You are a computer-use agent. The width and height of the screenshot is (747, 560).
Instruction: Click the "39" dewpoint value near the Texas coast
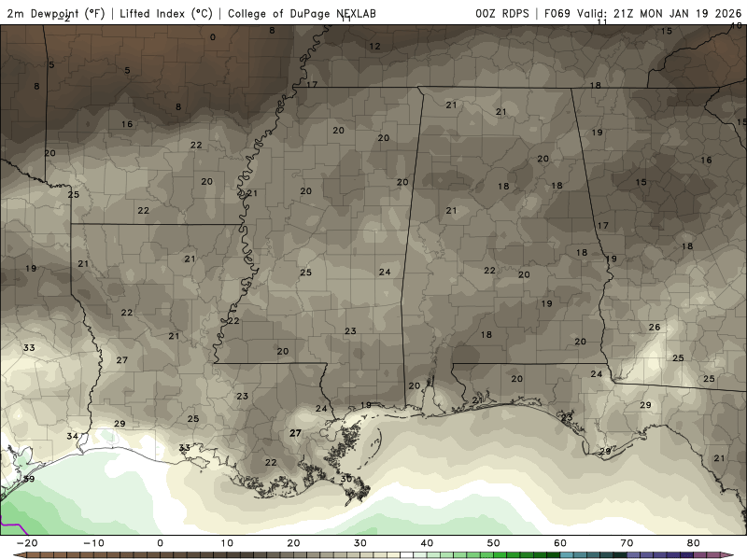tap(29, 479)
